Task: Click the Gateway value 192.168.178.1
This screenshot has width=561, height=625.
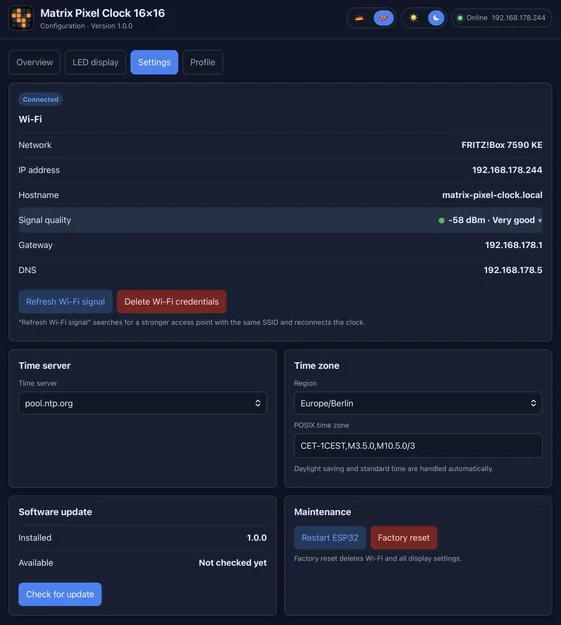Action: [x=514, y=245]
